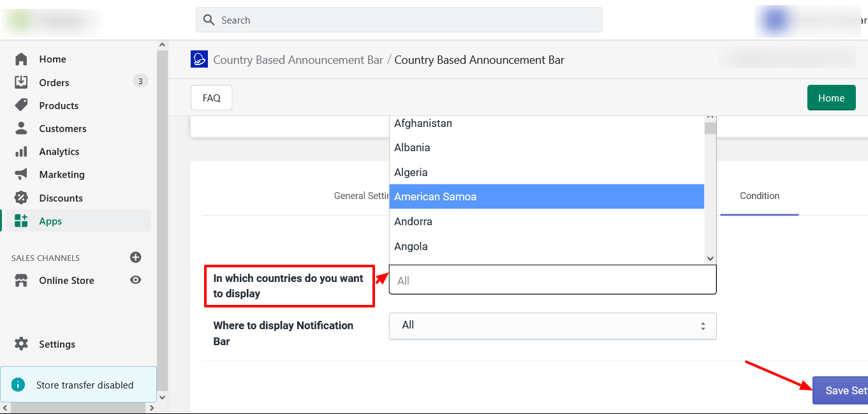
Task: Click the country list scroll-down arrow
Action: pyautogui.click(x=710, y=258)
